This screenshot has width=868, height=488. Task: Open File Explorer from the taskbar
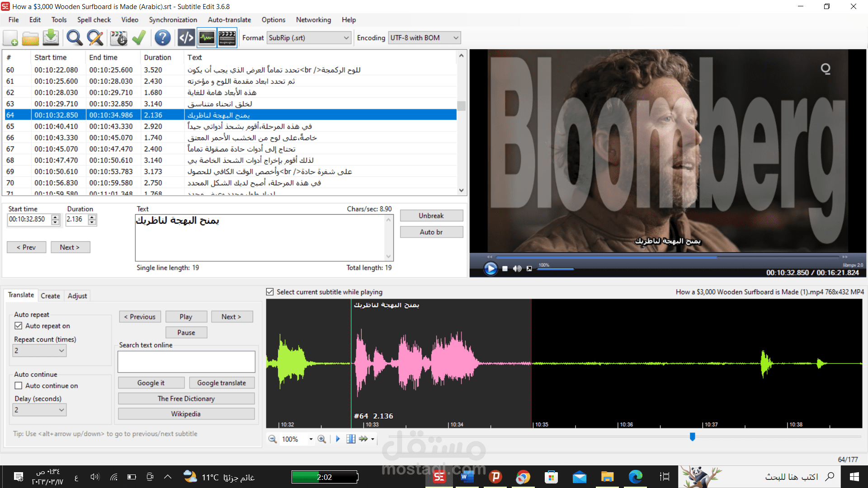[x=607, y=477]
